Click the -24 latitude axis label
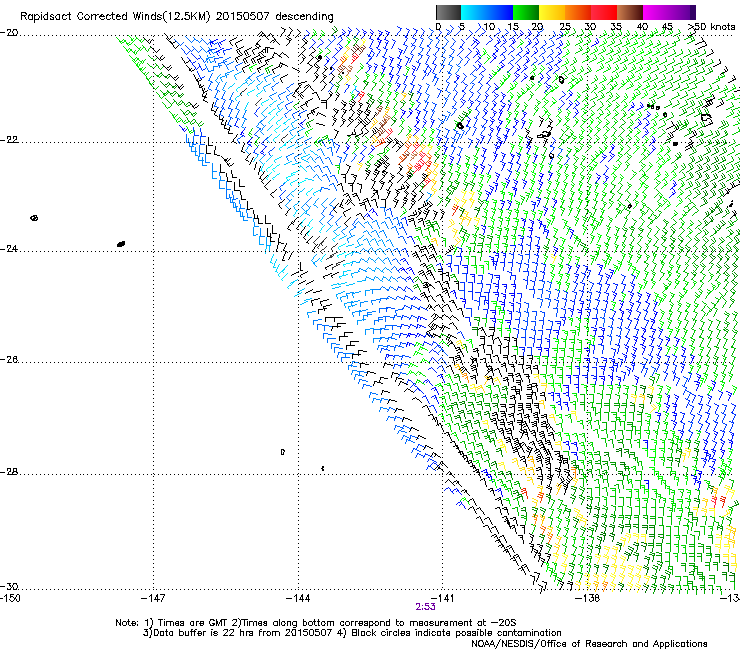Image resolution: width=740 pixels, height=650 pixels. [x=9, y=249]
